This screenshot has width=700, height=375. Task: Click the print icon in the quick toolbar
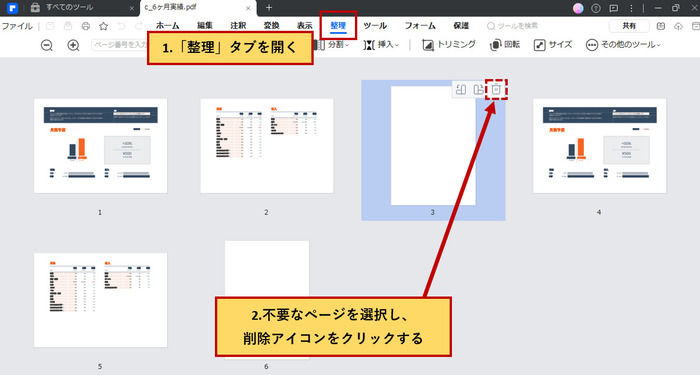coord(86,26)
